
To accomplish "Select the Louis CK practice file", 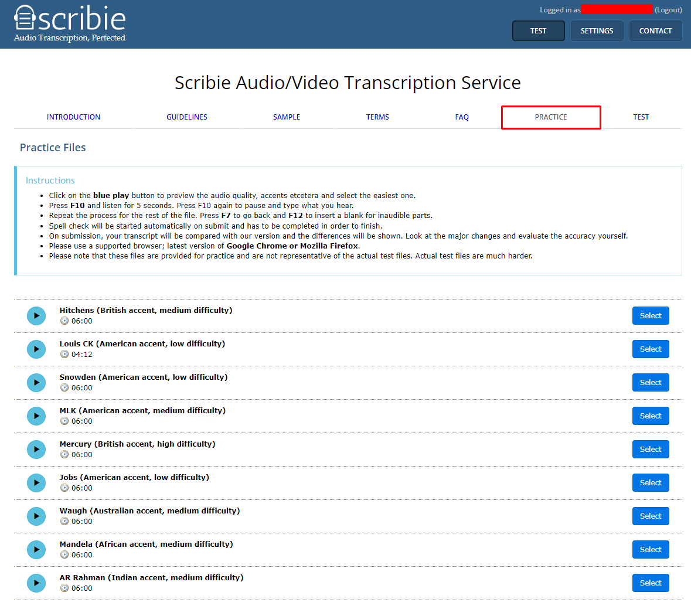I will pos(651,349).
